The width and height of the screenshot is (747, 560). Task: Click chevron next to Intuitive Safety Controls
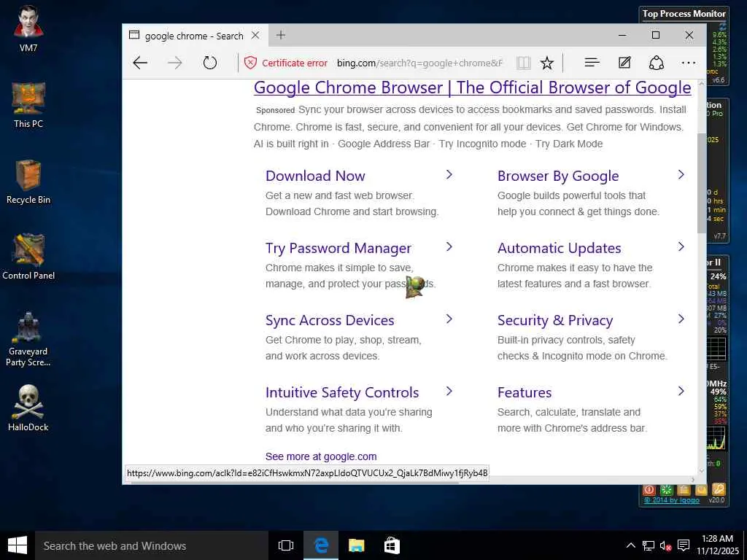[449, 391]
